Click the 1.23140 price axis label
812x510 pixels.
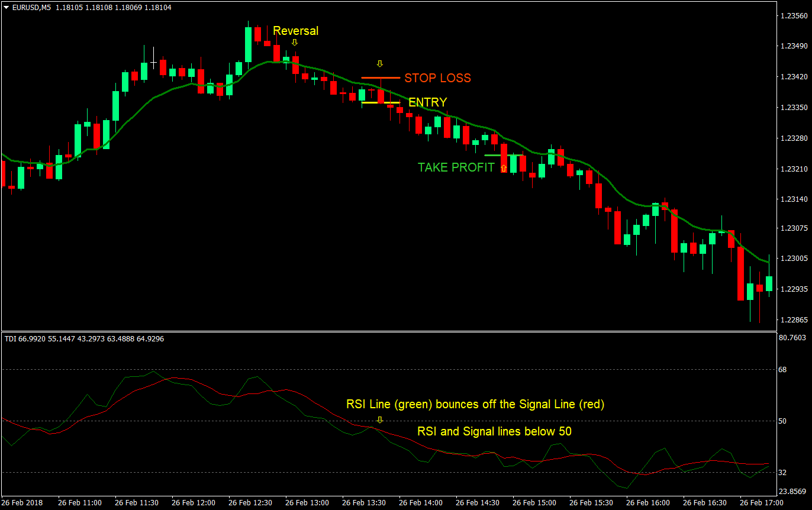pos(794,200)
